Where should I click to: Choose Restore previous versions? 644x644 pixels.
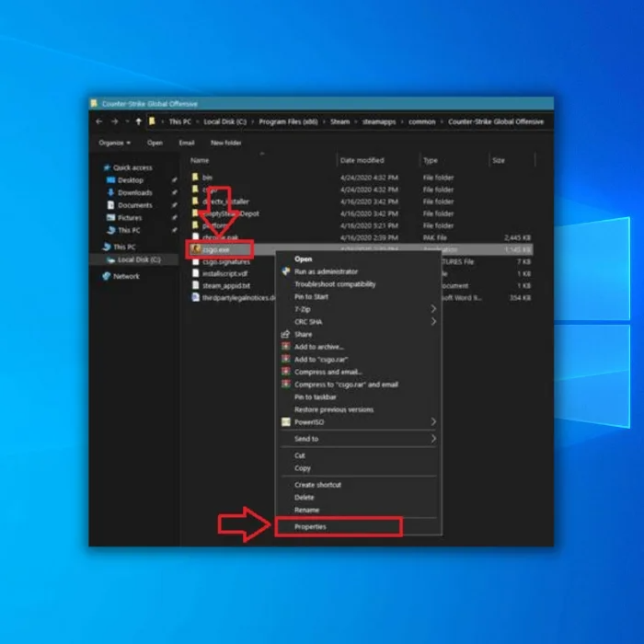tap(334, 409)
